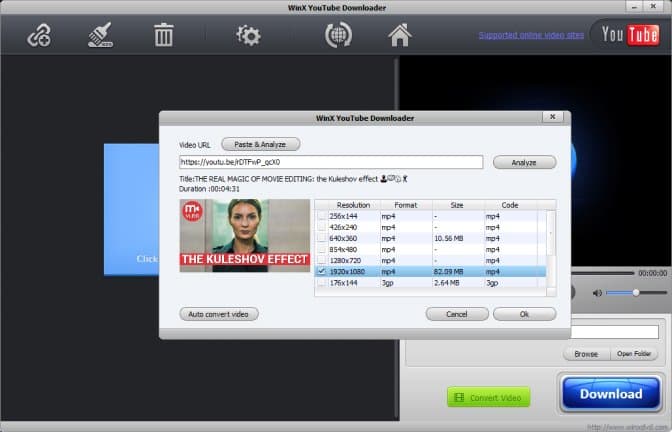Image resolution: width=672 pixels, height=432 pixels.
Task: Cancel the video analysis dialog
Action: [x=457, y=314]
